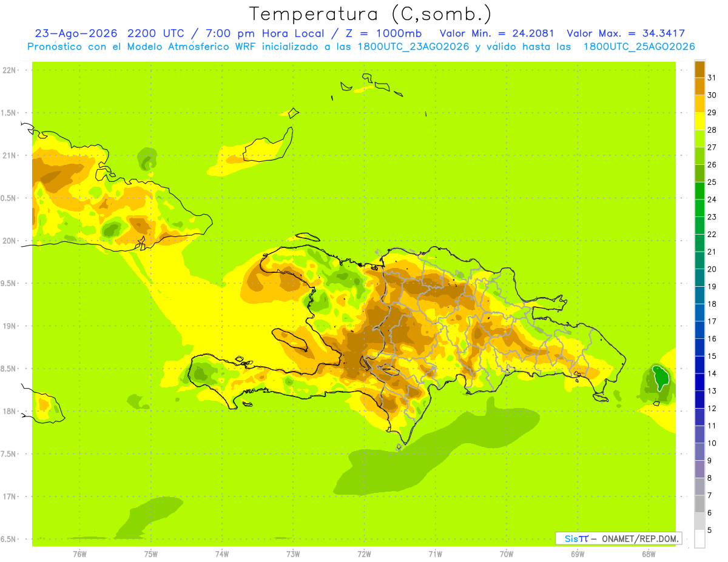Click legend value "15"
The image size is (728, 562).
[x=712, y=356]
